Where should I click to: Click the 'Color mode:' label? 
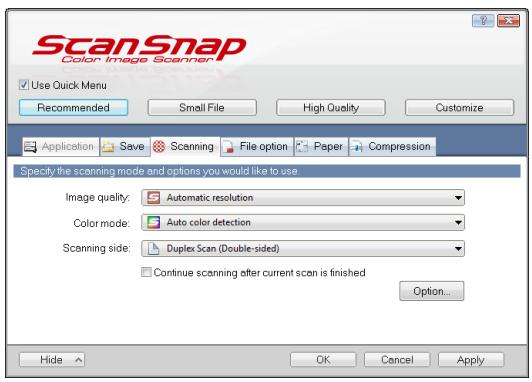pyautogui.click(x=101, y=223)
